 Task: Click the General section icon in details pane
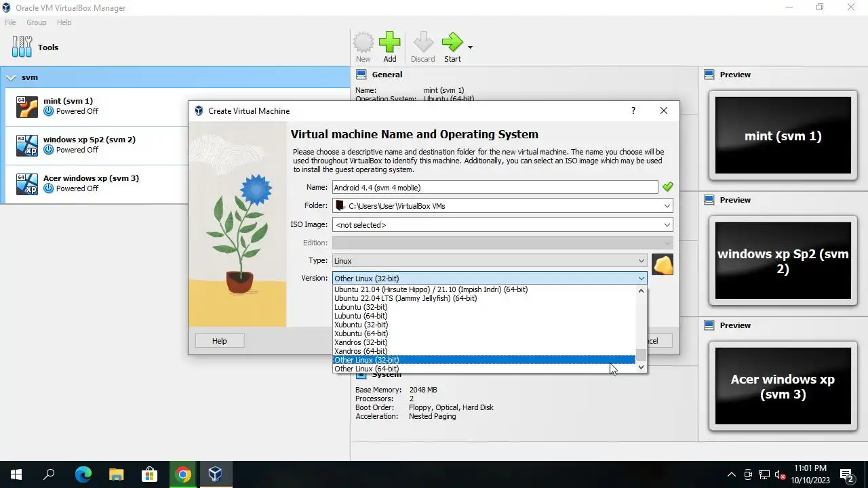tap(361, 75)
